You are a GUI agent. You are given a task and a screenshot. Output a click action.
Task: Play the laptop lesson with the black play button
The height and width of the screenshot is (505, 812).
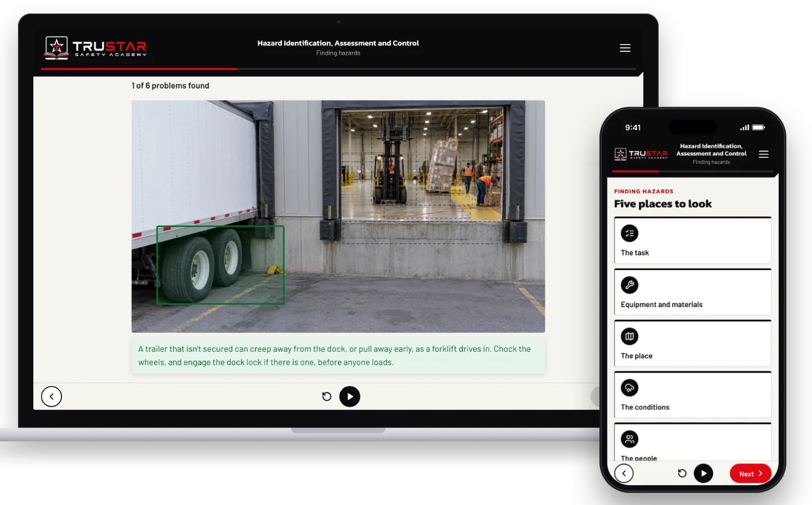[x=350, y=396]
